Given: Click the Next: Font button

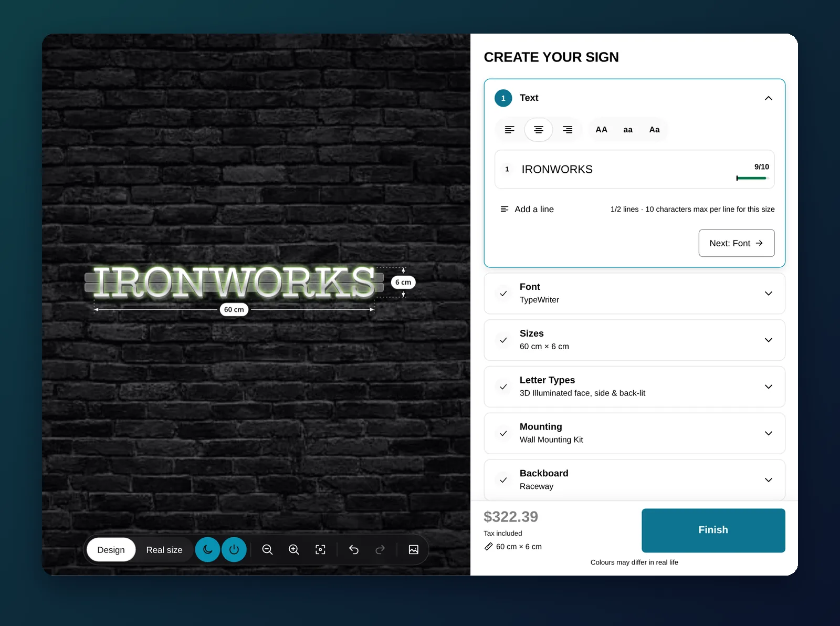Looking at the screenshot, I should pyautogui.click(x=737, y=243).
